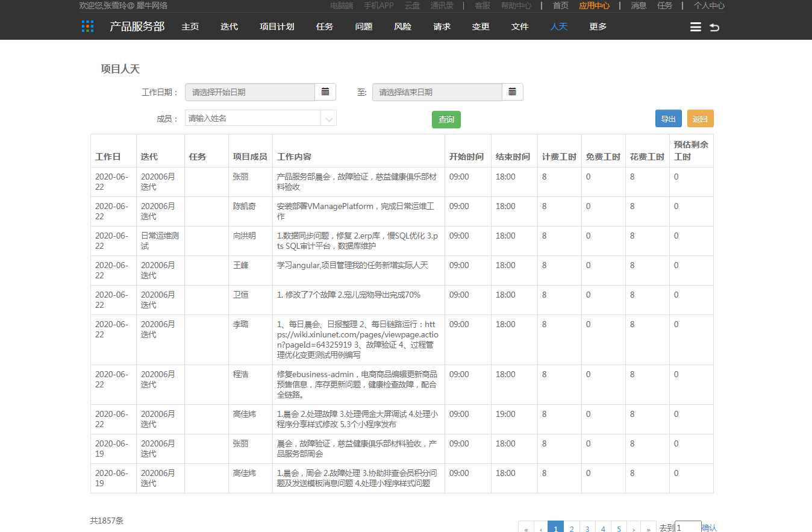Expand the 更多 navigation menu
Screen dimensions: 812x532
(x=598, y=27)
